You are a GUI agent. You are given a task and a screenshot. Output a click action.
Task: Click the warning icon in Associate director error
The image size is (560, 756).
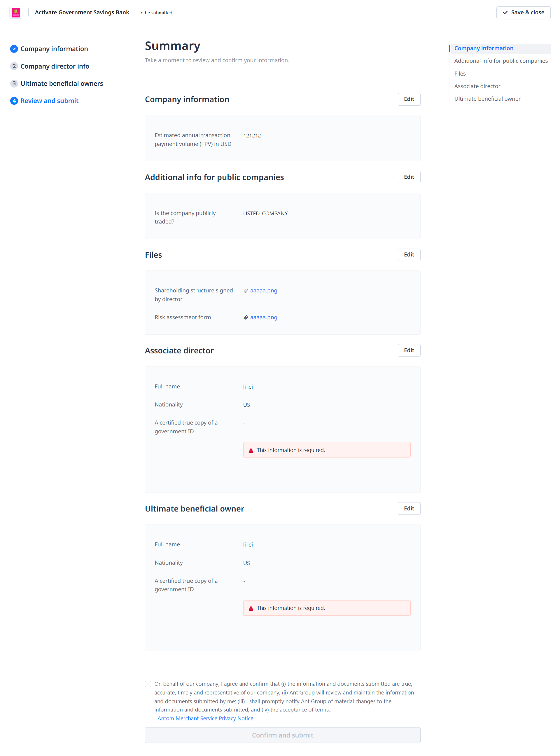251,451
